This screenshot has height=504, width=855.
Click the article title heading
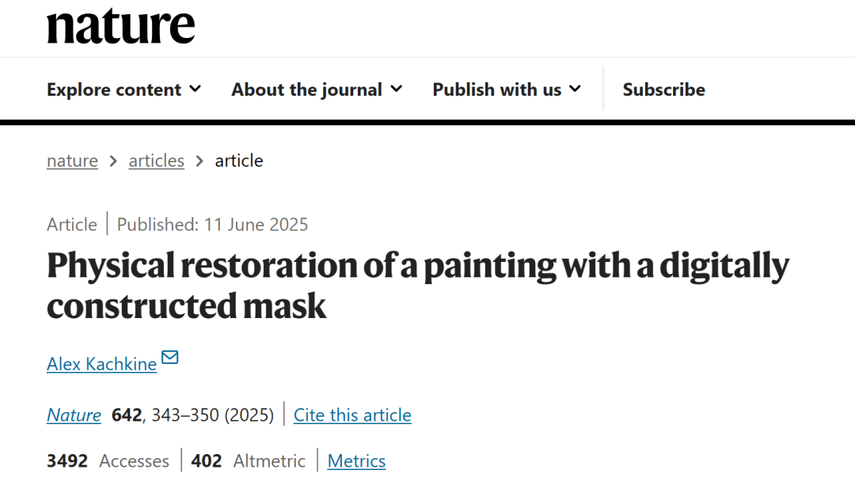click(x=418, y=285)
